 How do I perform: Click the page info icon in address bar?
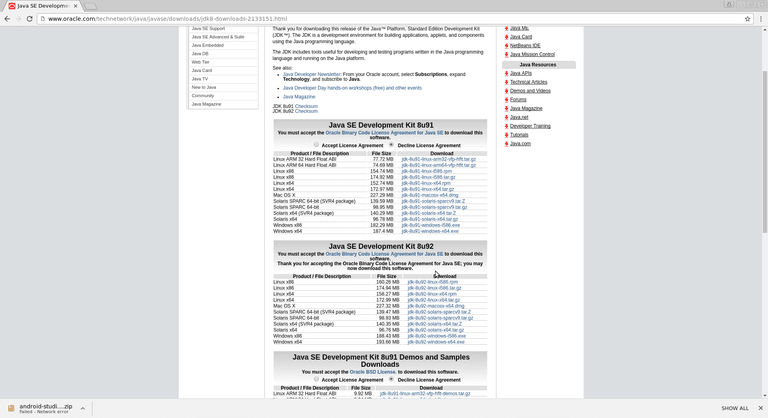43,19
